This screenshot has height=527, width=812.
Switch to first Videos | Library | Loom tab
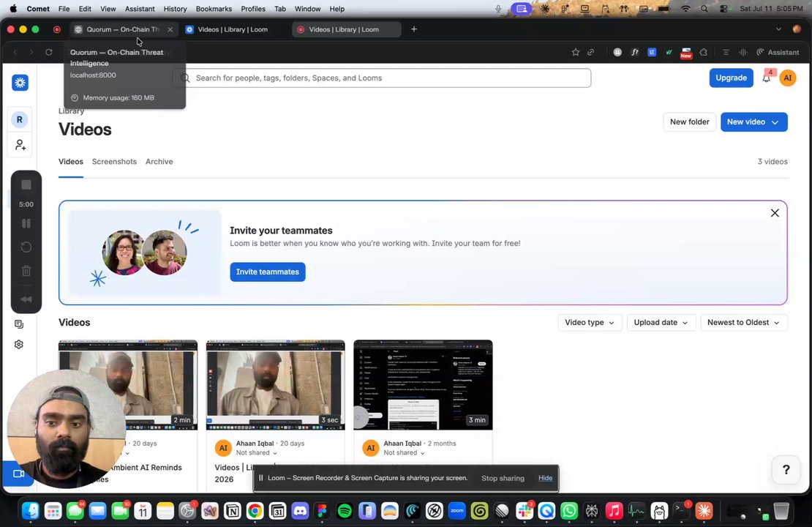(232, 29)
